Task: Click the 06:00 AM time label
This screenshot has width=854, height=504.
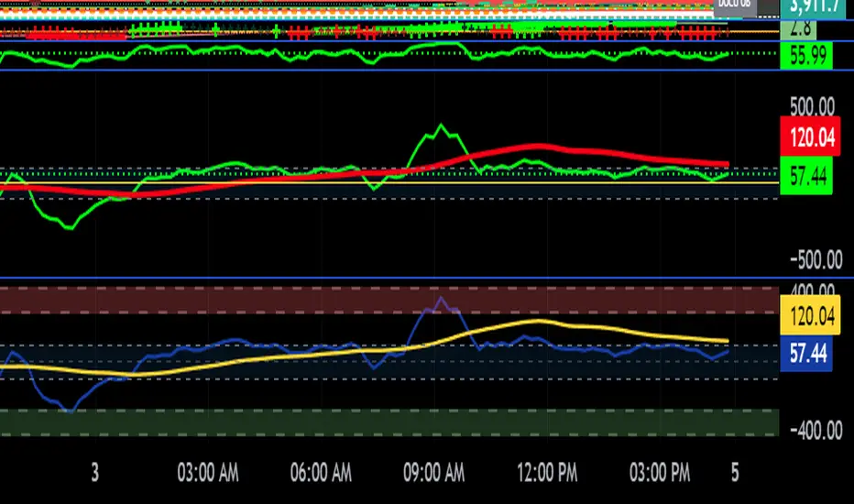Action: pos(322,473)
